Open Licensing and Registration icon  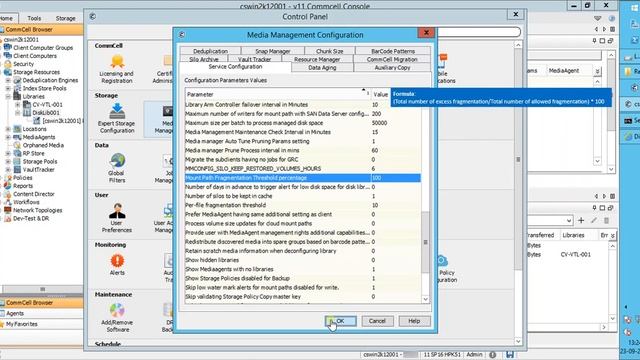[117, 62]
